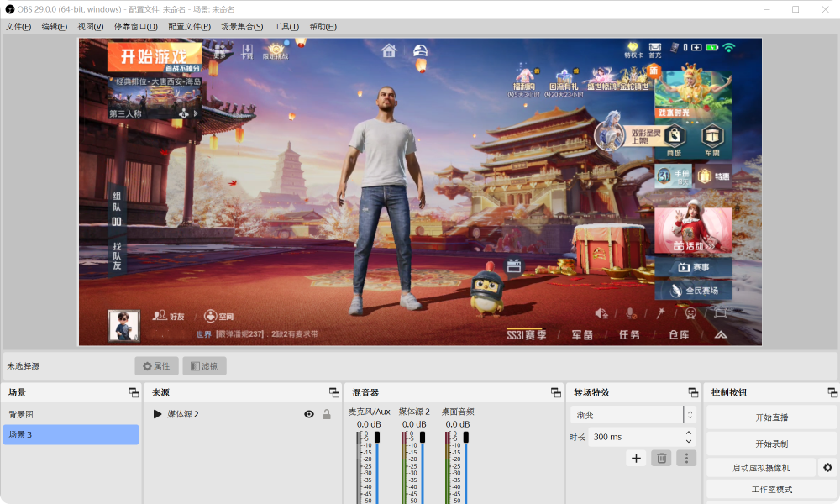The image size is (840, 504).
Task: Increase the 时长 duration with up arrow
Action: 689,433
